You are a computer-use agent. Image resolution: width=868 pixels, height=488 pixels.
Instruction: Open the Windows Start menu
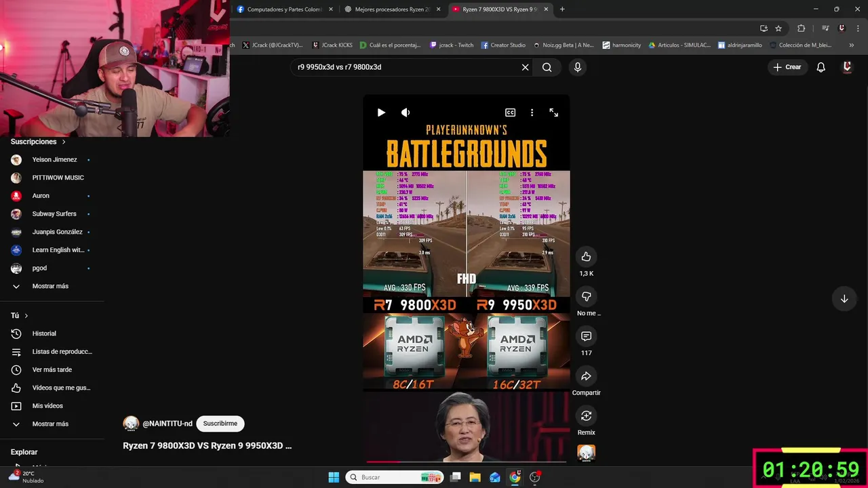[334, 477]
